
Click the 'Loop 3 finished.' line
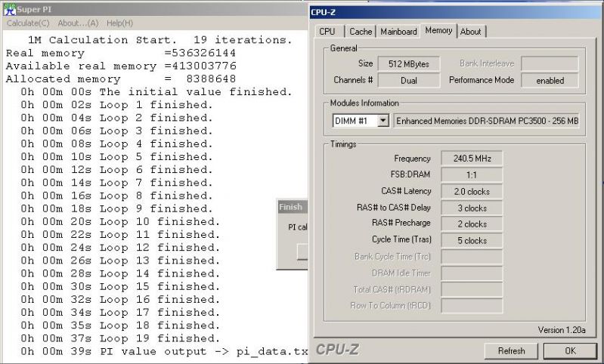(x=116, y=131)
